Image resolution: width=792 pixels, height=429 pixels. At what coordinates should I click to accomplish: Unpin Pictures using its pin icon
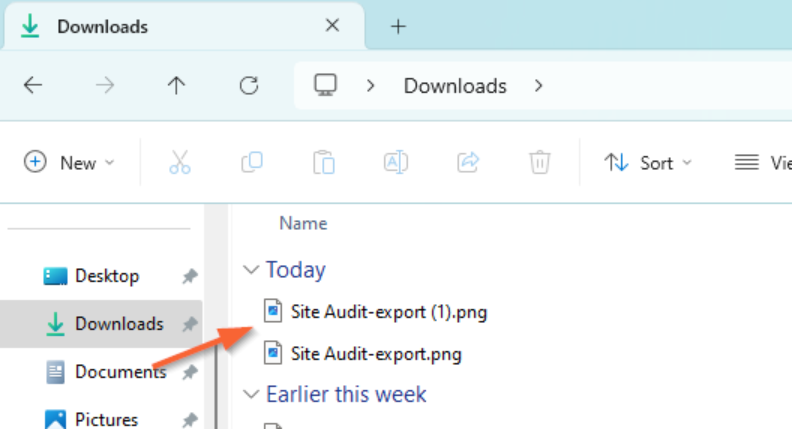(190, 419)
